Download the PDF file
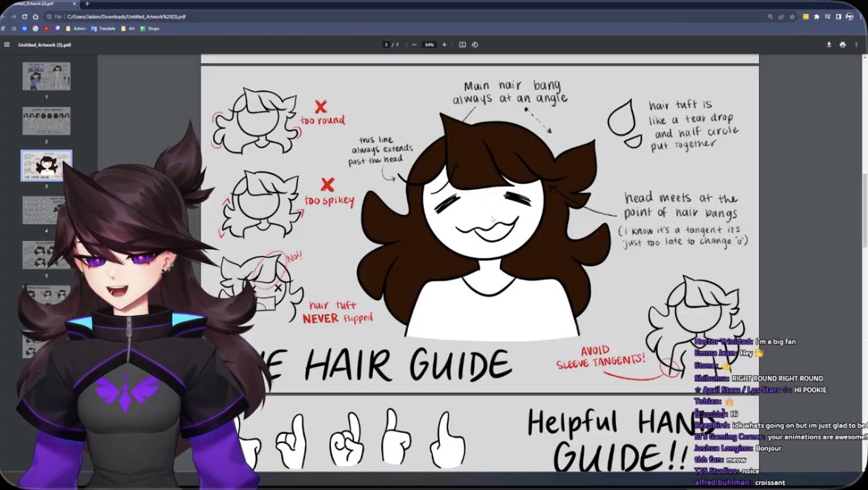Viewport: 868px width, 490px height. tap(829, 44)
